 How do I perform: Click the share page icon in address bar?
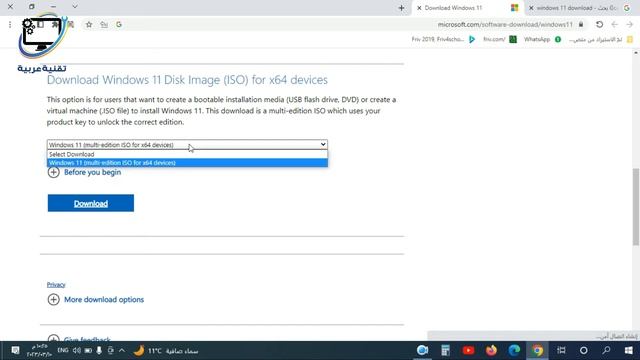(x=104, y=24)
